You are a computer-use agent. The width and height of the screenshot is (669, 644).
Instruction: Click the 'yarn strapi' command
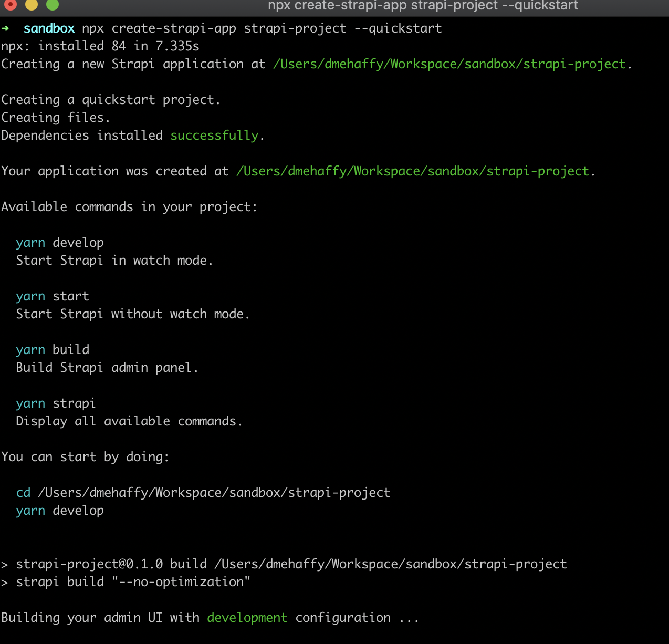[x=56, y=403]
